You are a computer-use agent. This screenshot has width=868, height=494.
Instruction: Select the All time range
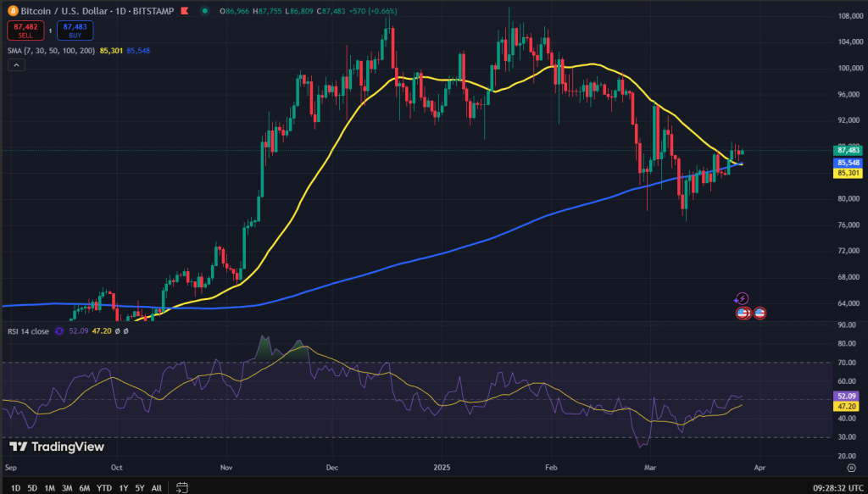point(157,488)
